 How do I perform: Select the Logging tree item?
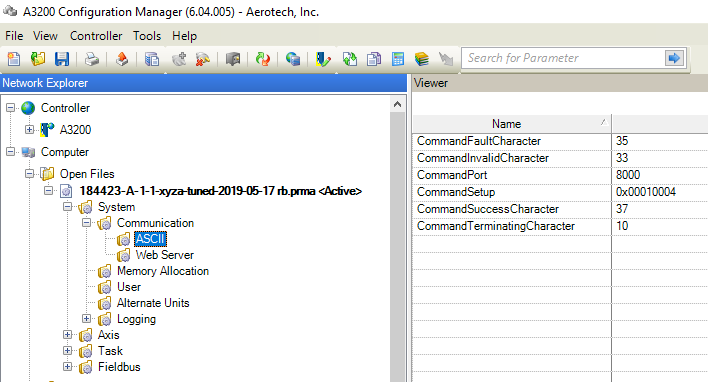(x=136, y=319)
